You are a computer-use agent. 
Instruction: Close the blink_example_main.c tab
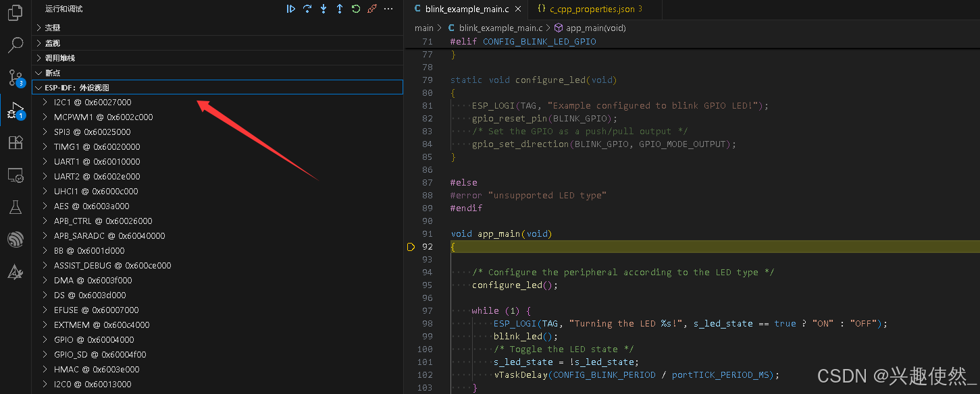518,9
